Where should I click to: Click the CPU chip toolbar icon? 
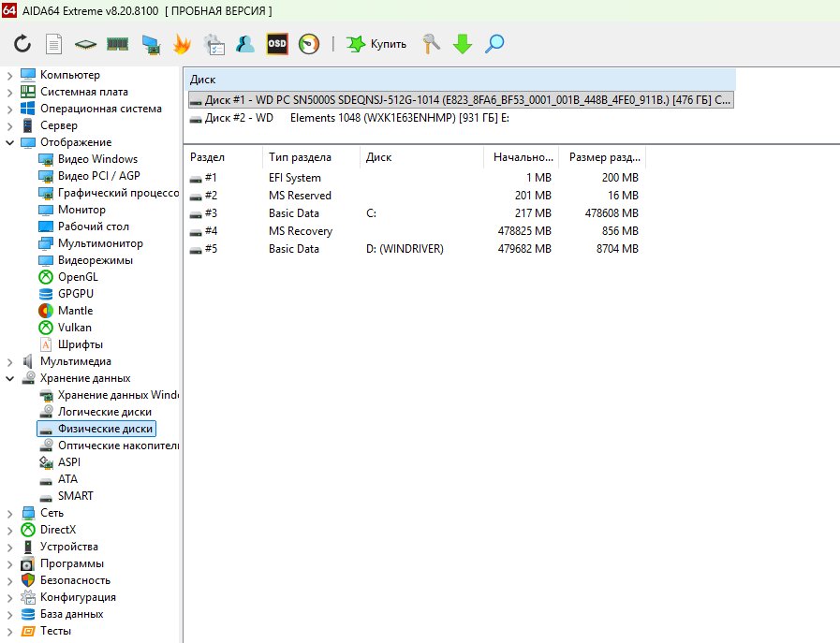85,44
